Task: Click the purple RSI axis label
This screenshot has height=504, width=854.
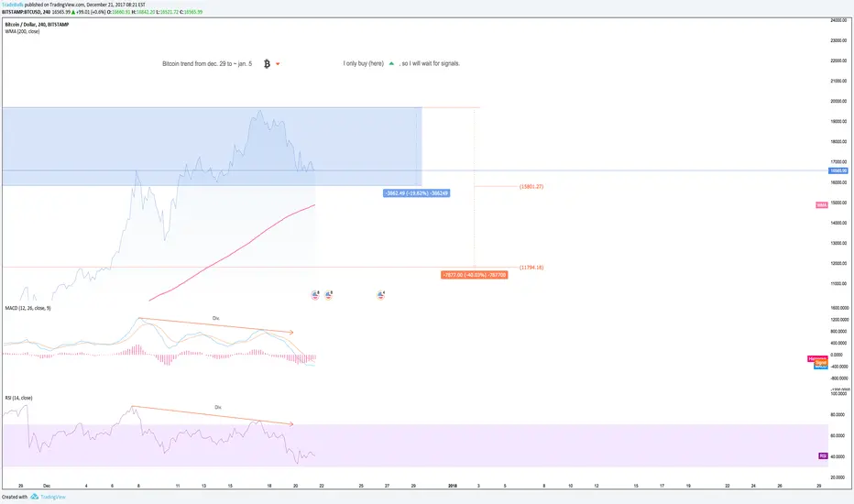Action: pyautogui.click(x=823, y=455)
